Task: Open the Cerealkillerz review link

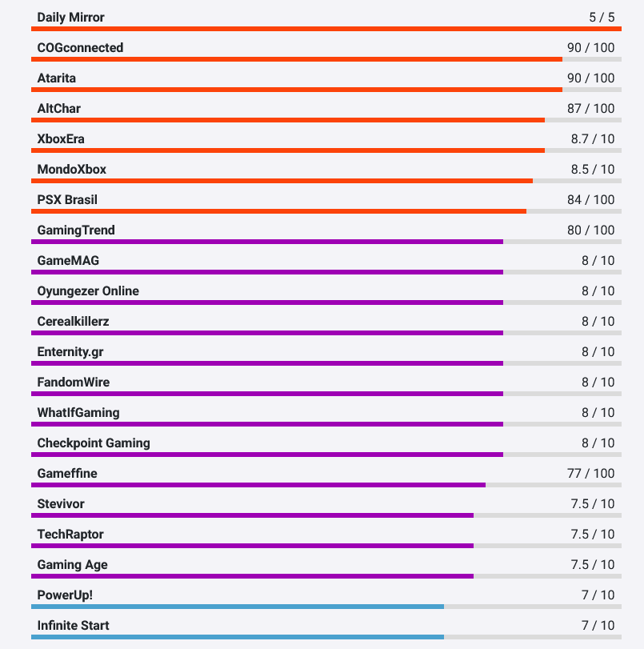Action: click(x=73, y=321)
